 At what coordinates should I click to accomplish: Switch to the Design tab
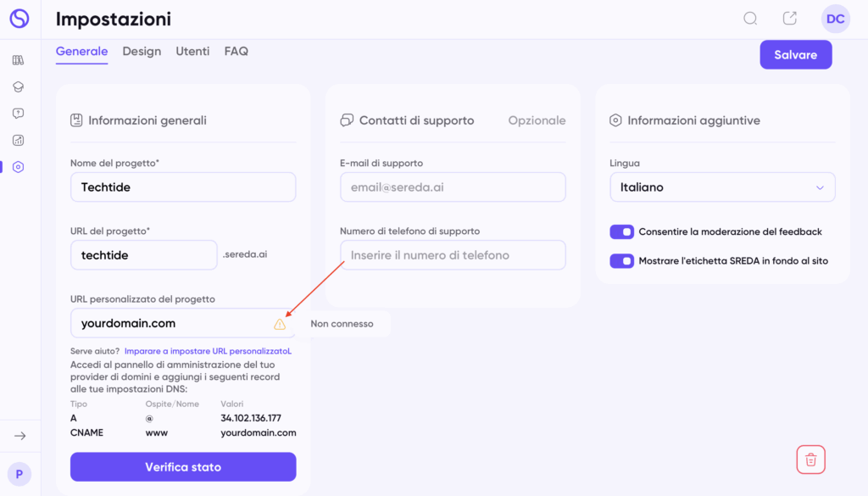coord(142,52)
